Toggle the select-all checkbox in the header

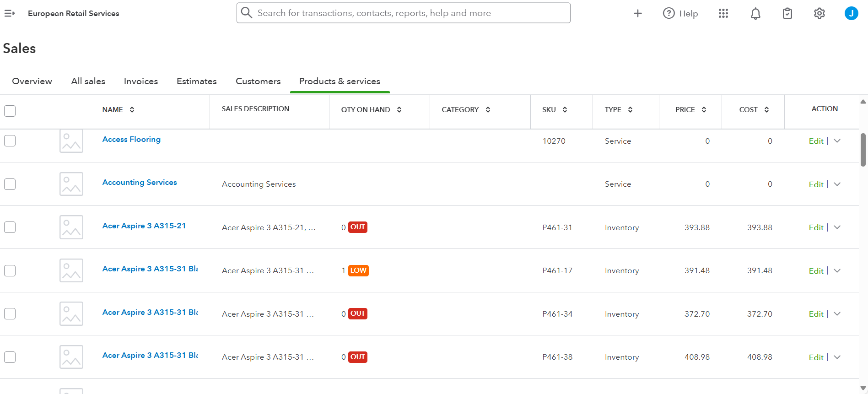[10, 111]
